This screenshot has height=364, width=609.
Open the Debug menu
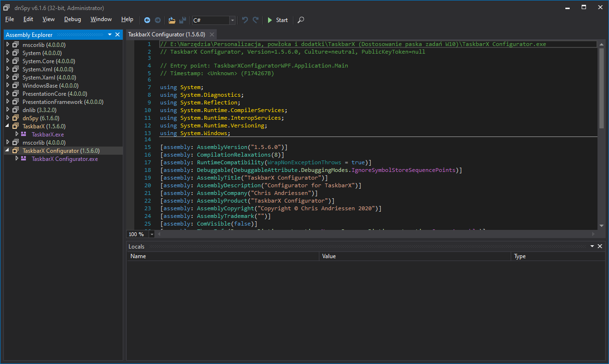[72, 20]
